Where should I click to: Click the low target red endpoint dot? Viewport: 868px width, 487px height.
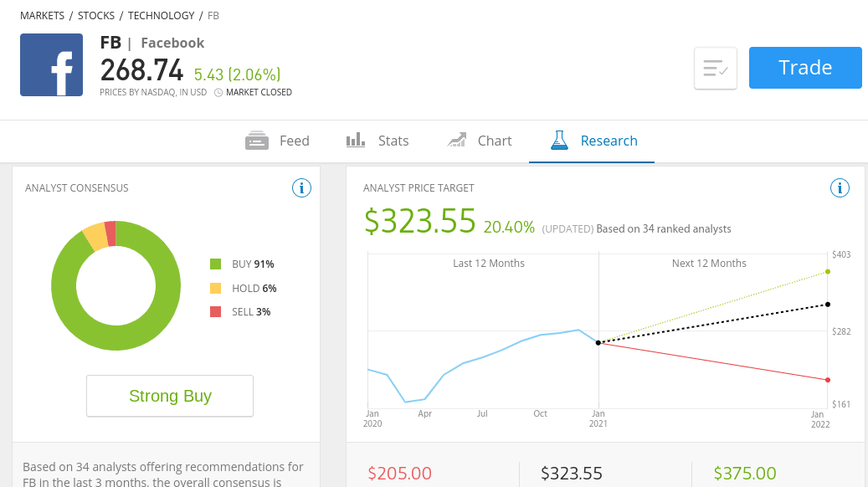tap(828, 380)
